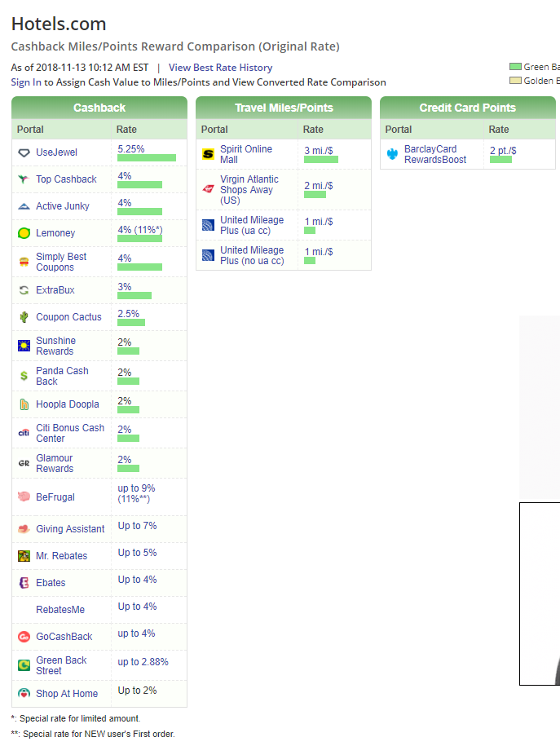Open the Citi Bonus Cash Center link

pyautogui.click(x=70, y=433)
